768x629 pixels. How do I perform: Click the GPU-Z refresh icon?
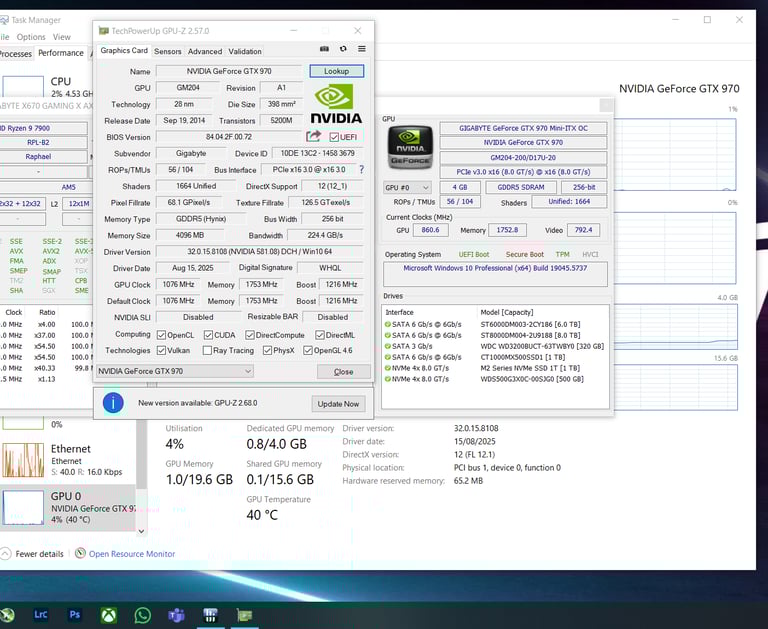coord(343,49)
